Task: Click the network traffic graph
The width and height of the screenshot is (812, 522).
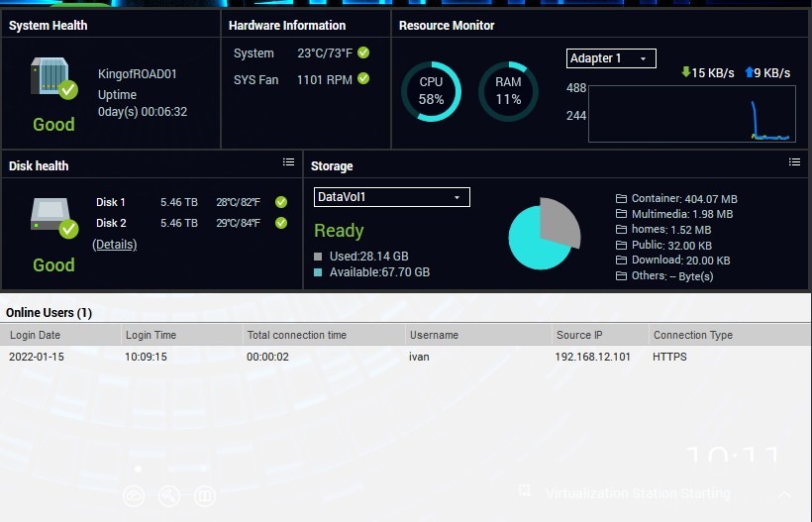Action: click(x=692, y=114)
